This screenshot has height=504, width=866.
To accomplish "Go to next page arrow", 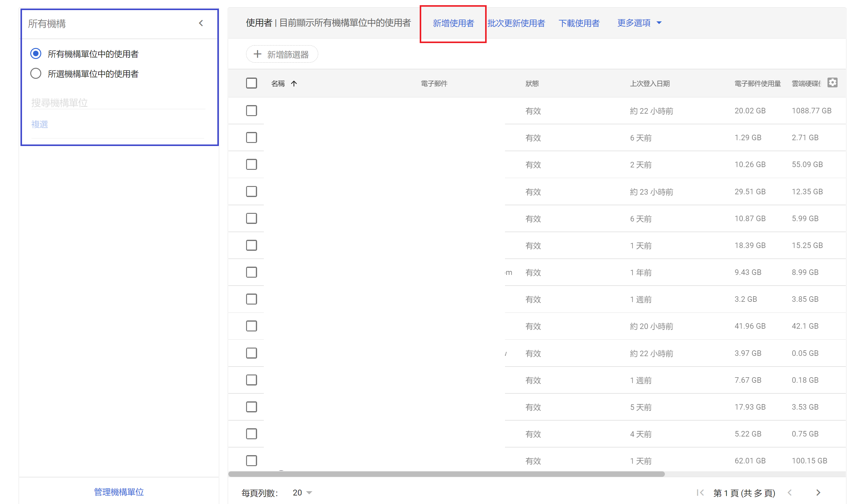I will pos(818,492).
